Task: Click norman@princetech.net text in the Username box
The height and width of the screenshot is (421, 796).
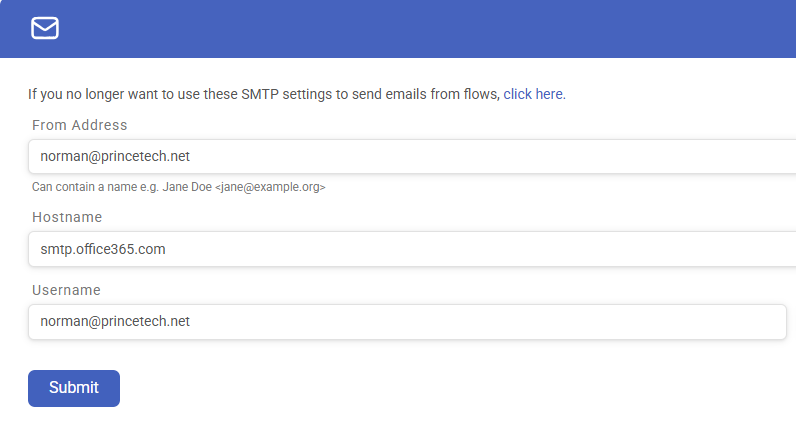Action: 115,321
